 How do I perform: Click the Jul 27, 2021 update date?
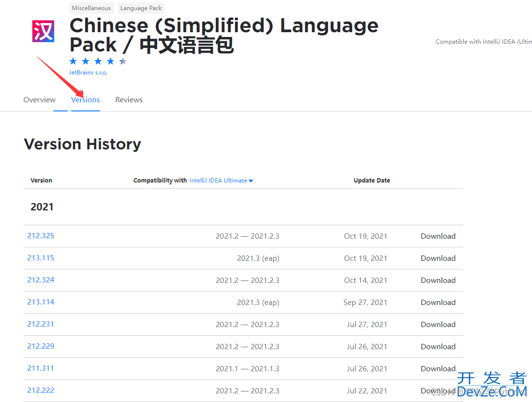pos(367,324)
